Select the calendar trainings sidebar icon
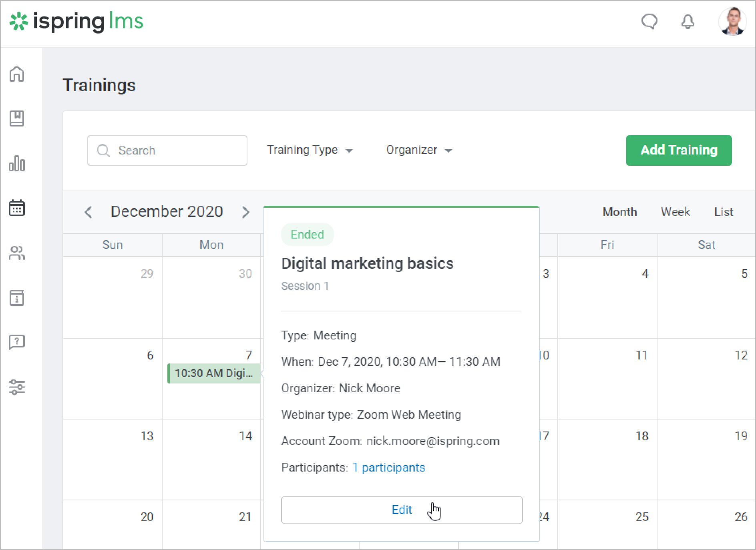The height and width of the screenshot is (550, 756). click(x=17, y=208)
